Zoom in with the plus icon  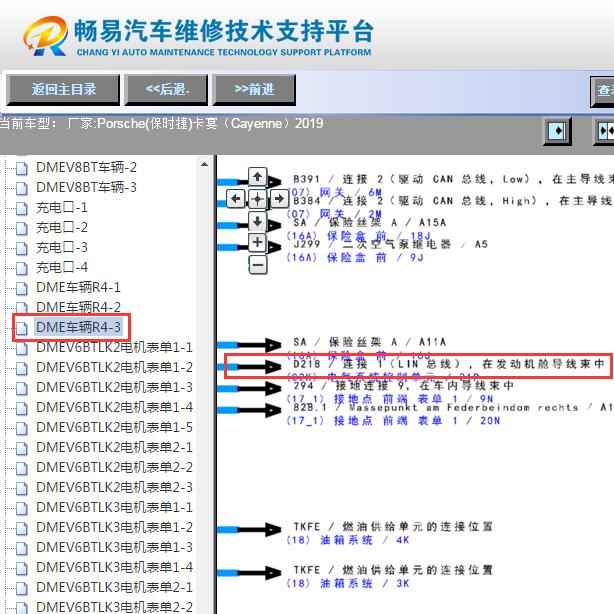pyautogui.click(x=257, y=242)
